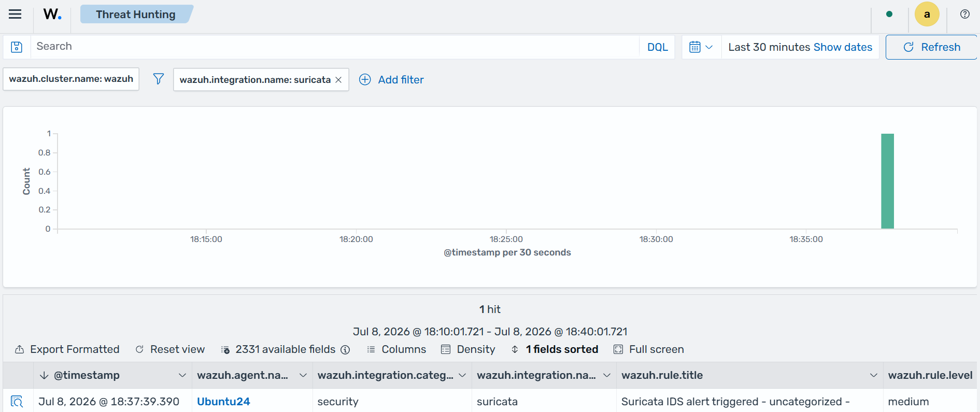Refresh the query results
This screenshot has width=980, height=412.
point(931,47)
